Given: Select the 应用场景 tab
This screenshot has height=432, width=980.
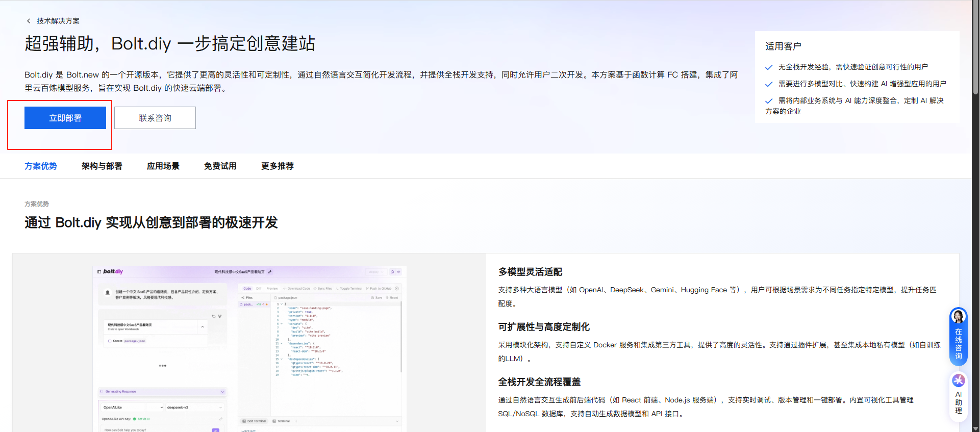Looking at the screenshot, I should [163, 166].
